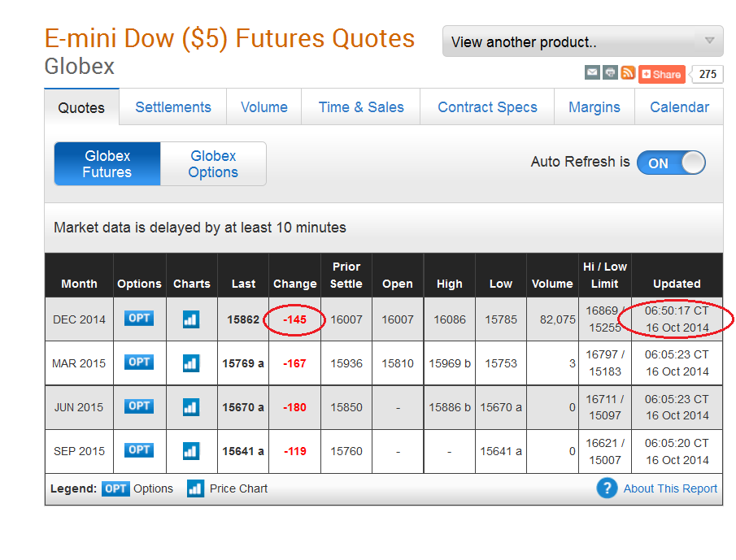Toggle the Auto Refresh ON switch
This screenshot has height=560, width=736.
[x=671, y=163]
